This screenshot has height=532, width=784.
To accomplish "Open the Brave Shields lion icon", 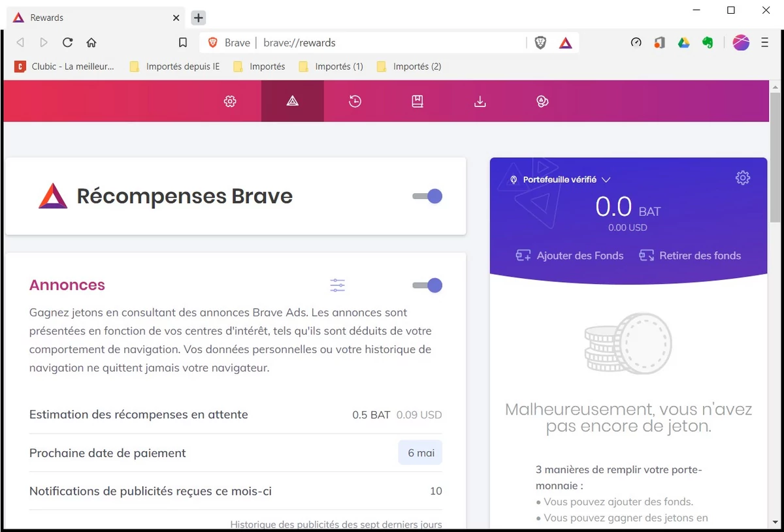I will click(x=540, y=42).
